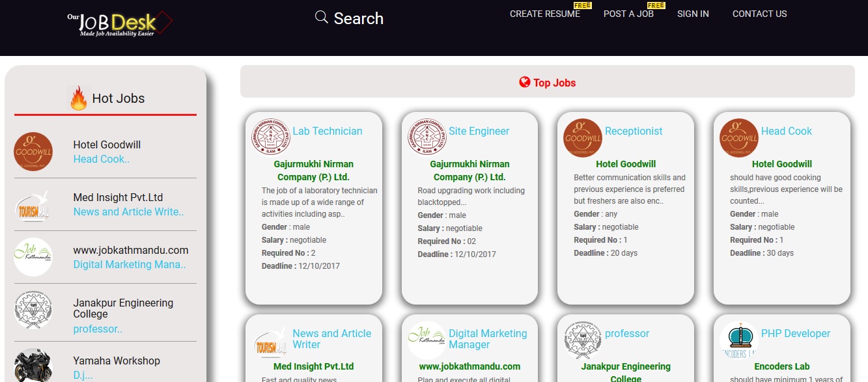The height and width of the screenshot is (382, 868).
Task: Open the Create Resume menu item
Action: pyautogui.click(x=544, y=14)
